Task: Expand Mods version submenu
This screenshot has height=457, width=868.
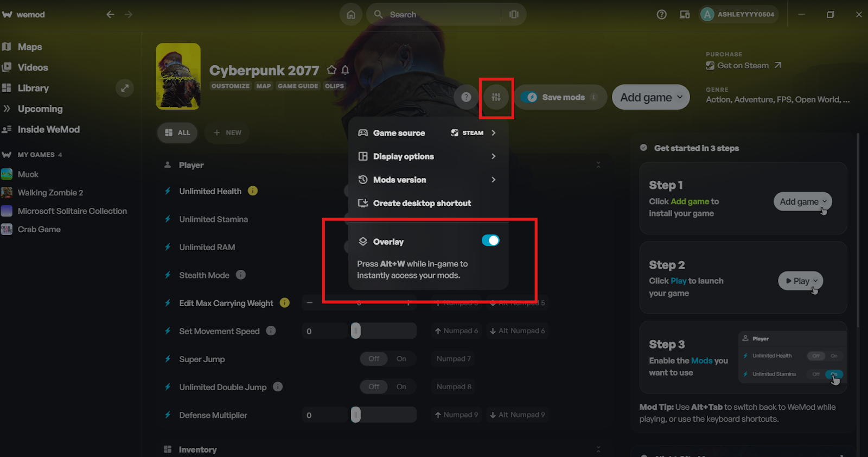Action: tap(427, 180)
